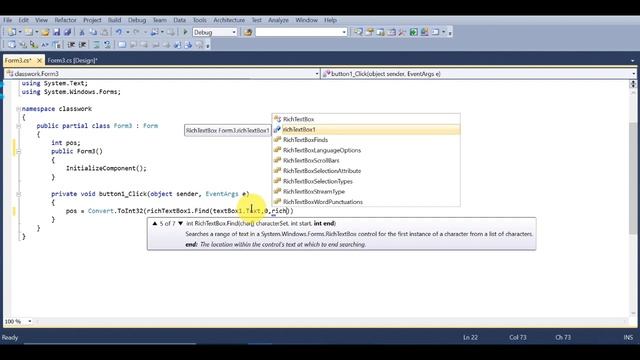Viewport: 640px width, 360px height.
Task: Collapse the Form3() constructor block
Action: click(x=18, y=151)
